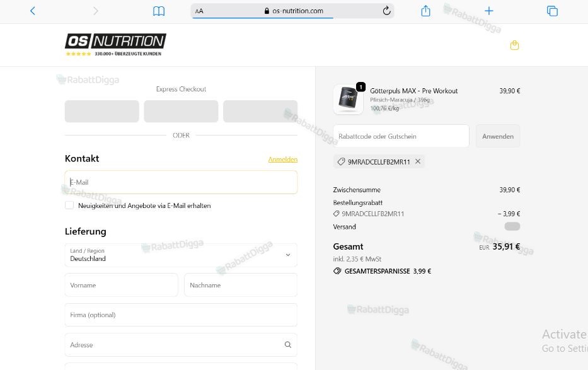Click the search icon in the Adresse field
The image size is (588, 370).
pyautogui.click(x=287, y=345)
